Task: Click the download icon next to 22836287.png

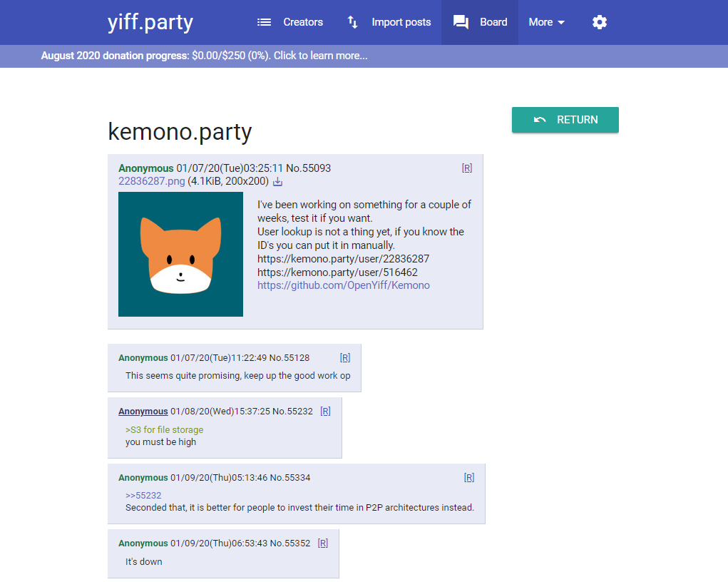Action: point(277,182)
